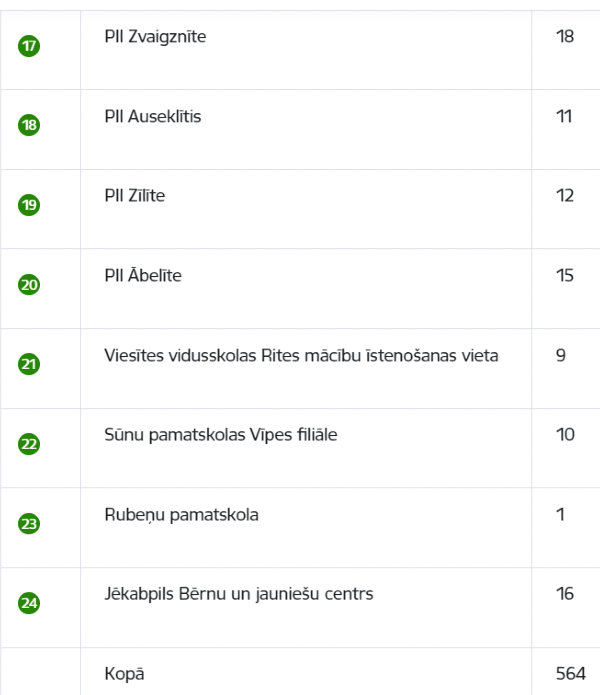Click the Kopā total label
The width and height of the screenshot is (600, 695).
(125, 674)
